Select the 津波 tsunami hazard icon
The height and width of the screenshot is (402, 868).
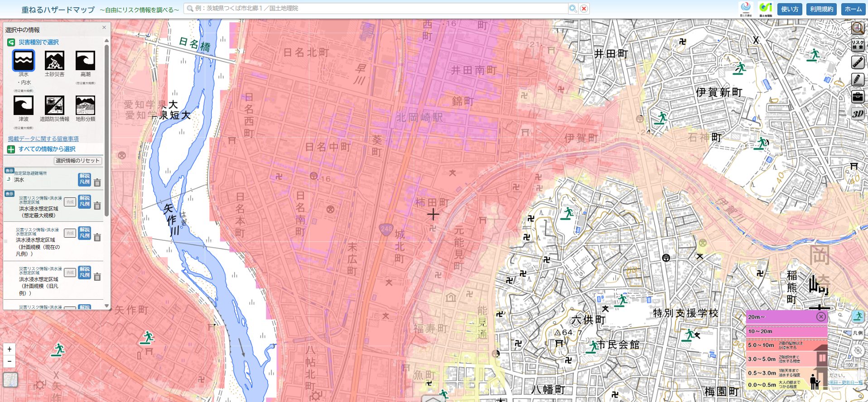point(23,105)
